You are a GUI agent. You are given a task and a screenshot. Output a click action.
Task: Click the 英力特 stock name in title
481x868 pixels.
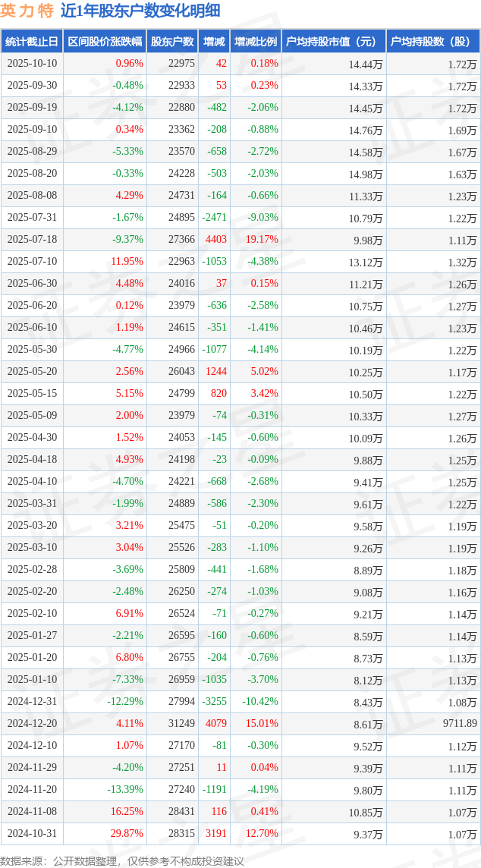coord(27,11)
